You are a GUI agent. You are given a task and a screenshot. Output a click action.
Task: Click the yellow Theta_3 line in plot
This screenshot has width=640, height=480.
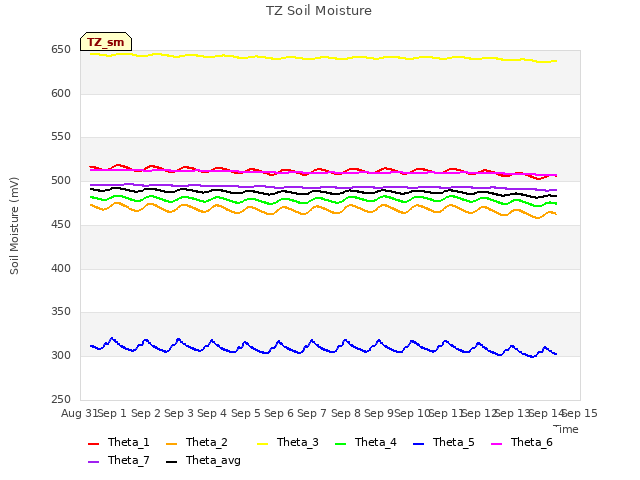pos(322,58)
